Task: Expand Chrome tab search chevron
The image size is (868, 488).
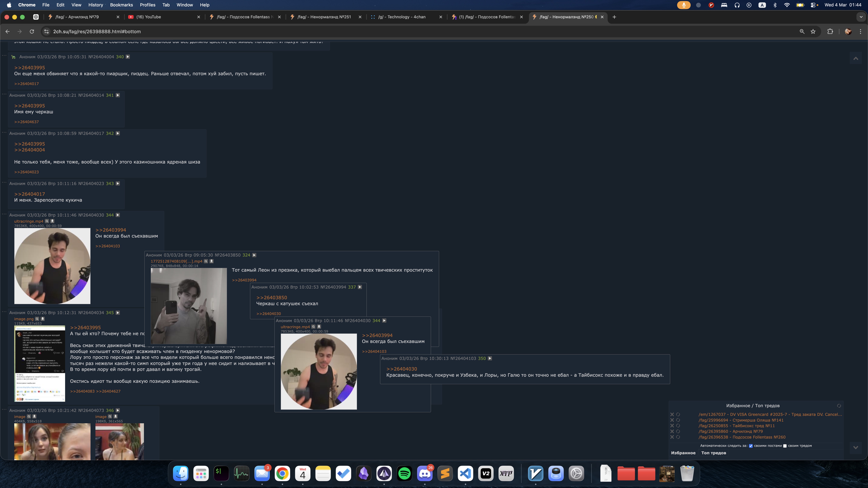Action: point(861,17)
